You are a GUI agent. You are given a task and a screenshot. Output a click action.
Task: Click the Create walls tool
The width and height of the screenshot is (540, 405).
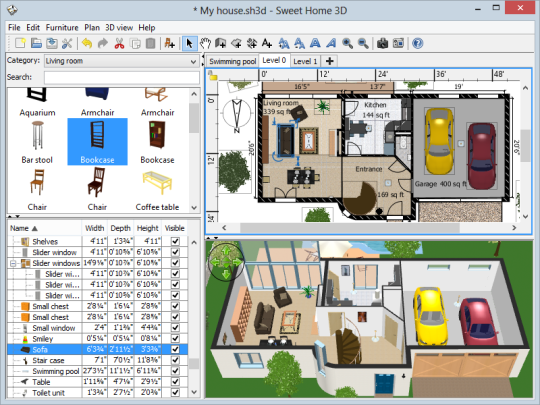click(221, 43)
